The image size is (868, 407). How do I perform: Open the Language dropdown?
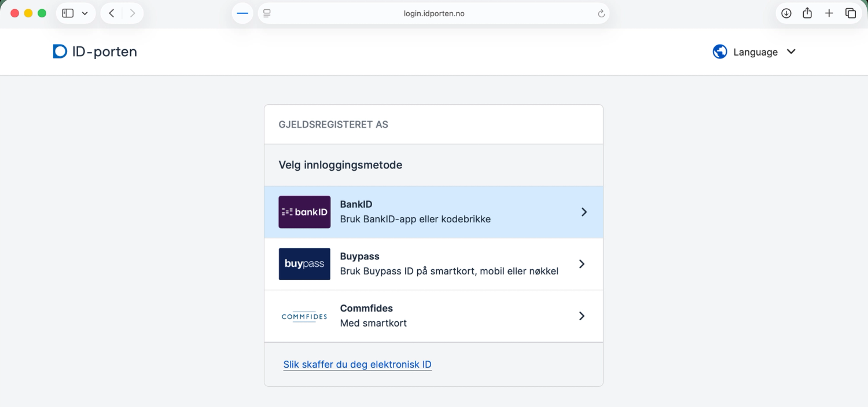755,52
